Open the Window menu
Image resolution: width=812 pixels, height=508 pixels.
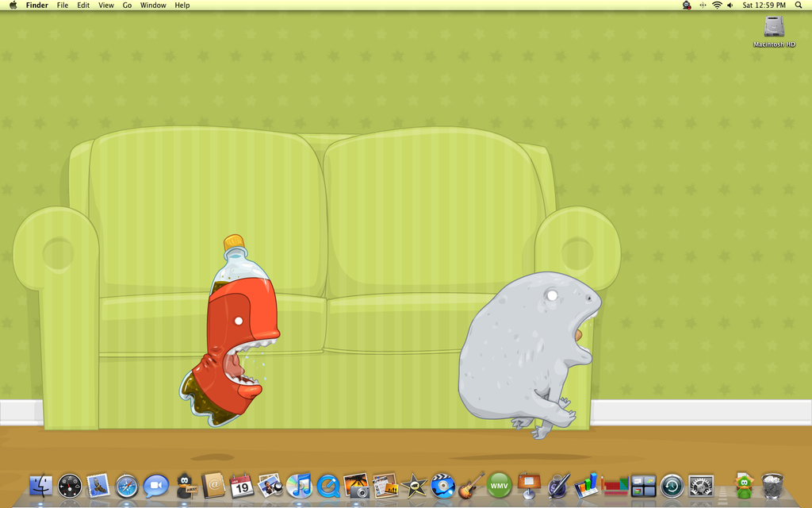(153, 6)
